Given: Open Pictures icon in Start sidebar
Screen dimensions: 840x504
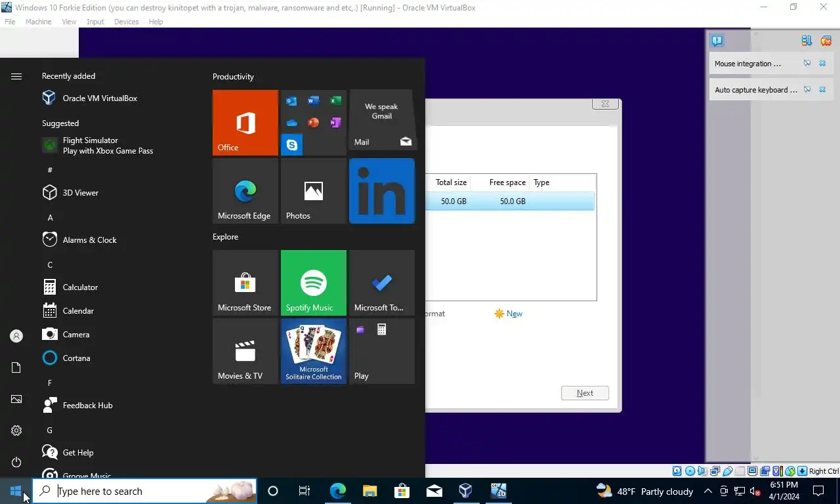Looking at the screenshot, I should [x=16, y=399].
